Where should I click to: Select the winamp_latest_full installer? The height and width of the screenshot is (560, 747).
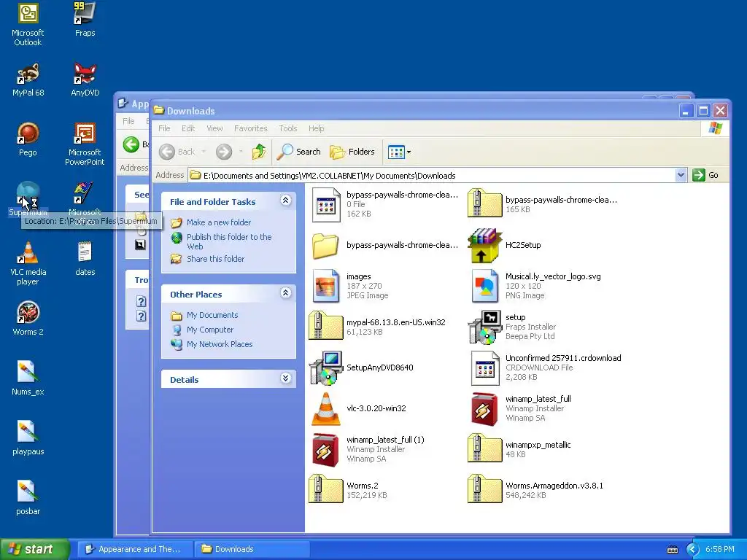[520, 408]
